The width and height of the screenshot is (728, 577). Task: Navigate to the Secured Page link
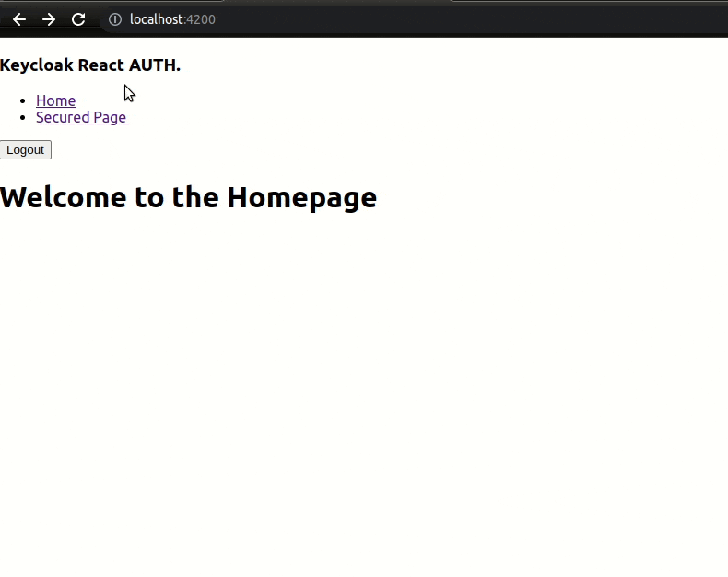pos(81,117)
